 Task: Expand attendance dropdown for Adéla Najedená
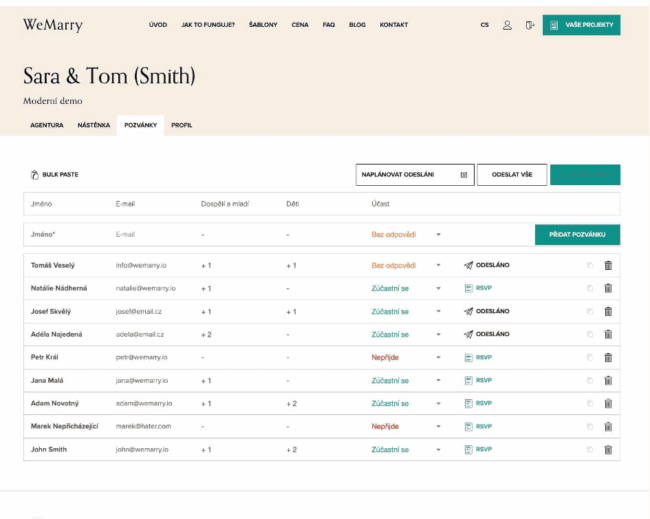coord(438,334)
